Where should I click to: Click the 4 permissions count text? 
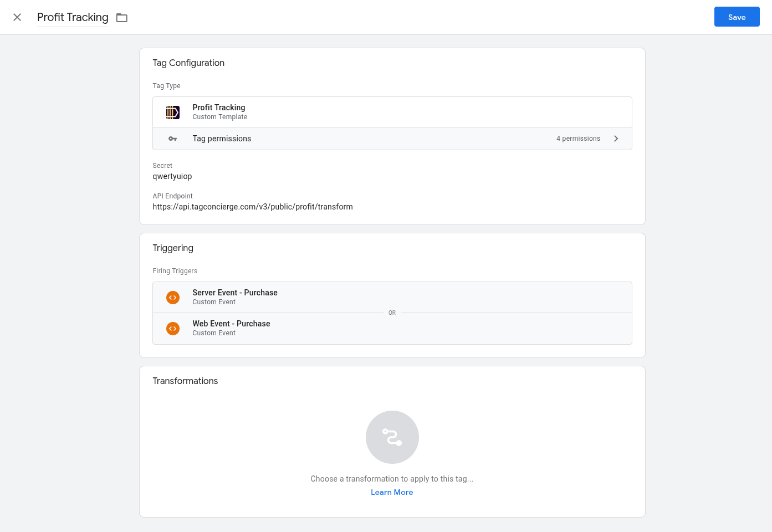578,139
